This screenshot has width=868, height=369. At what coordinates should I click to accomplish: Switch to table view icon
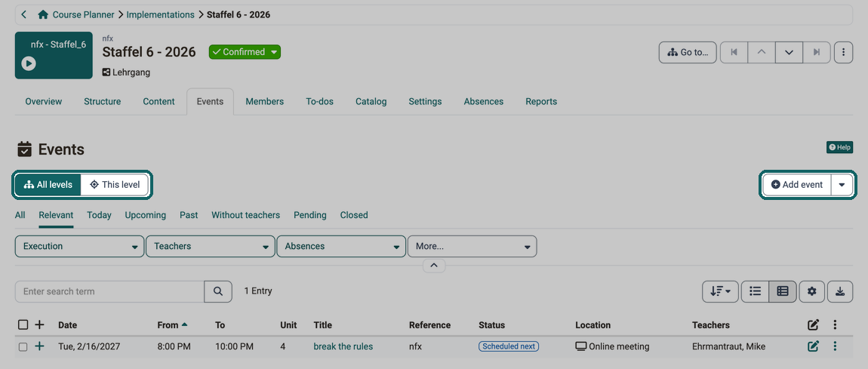(783, 291)
